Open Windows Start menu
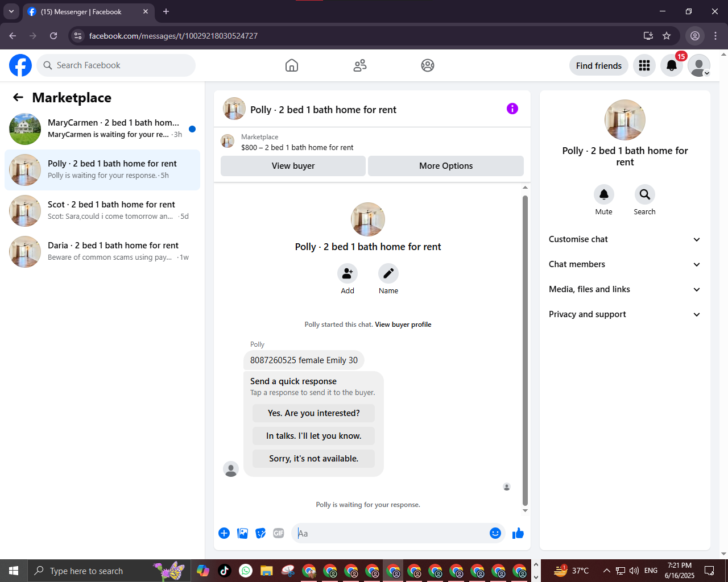728x582 pixels. tap(14, 571)
